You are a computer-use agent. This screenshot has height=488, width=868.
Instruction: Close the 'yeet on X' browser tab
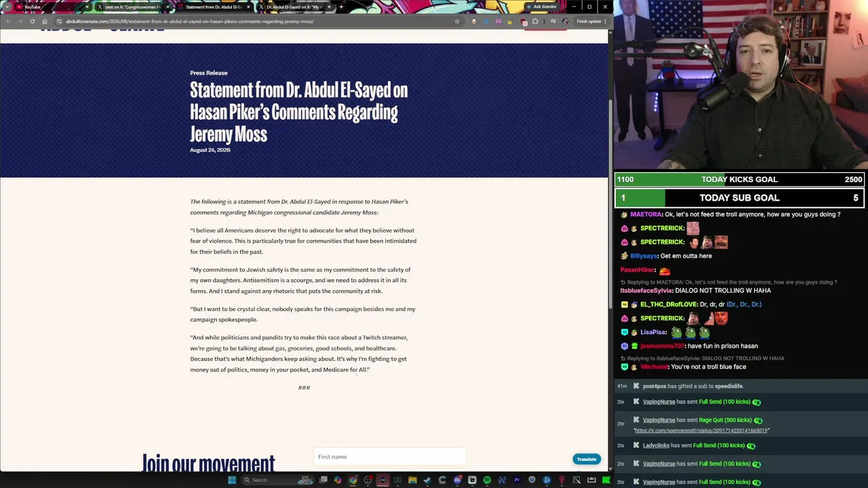167,7
